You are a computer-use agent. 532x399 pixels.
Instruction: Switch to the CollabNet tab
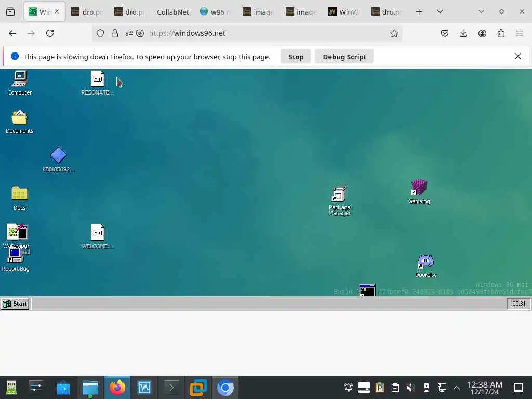(x=172, y=12)
